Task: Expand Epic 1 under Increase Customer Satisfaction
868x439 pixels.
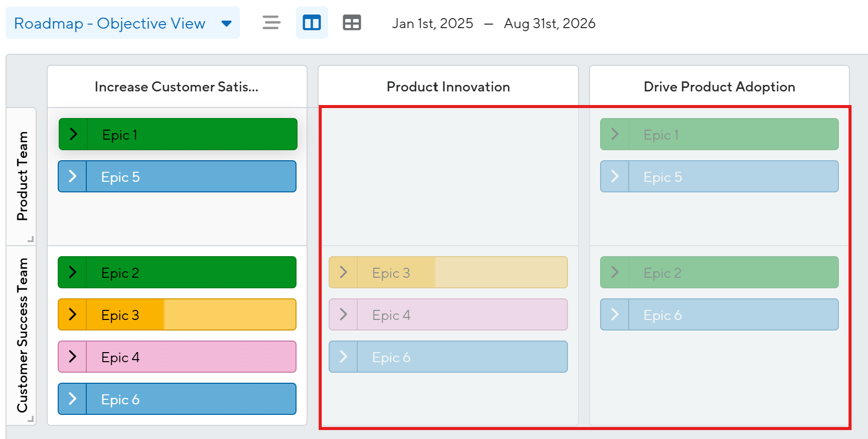Action: [x=73, y=134]
